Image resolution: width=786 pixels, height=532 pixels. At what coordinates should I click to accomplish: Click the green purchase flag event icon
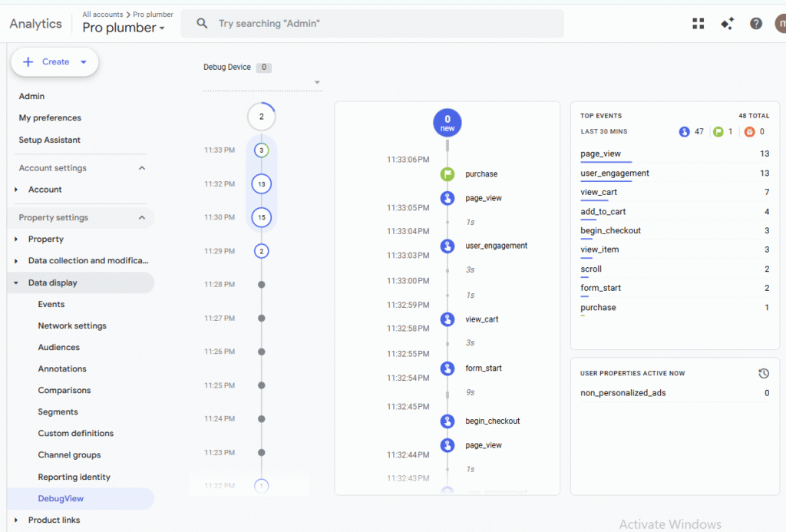click(447, 174)
